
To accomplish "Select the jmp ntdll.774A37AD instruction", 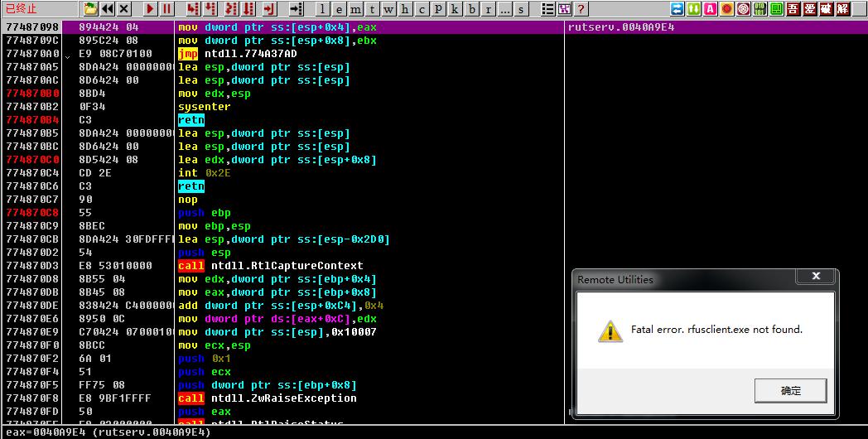I will pyautogui.click(x=238, y=54).
